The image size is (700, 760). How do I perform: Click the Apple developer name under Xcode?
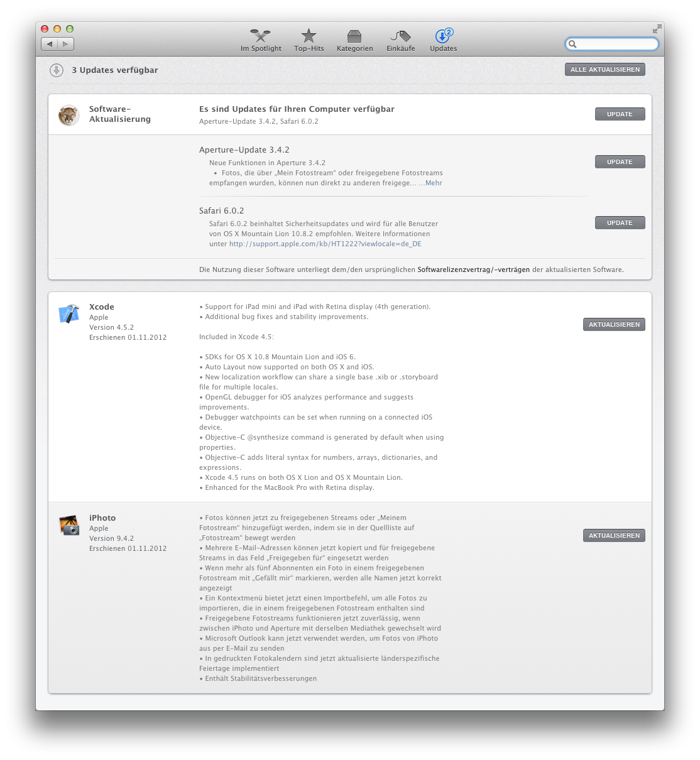tap(99, 318)
